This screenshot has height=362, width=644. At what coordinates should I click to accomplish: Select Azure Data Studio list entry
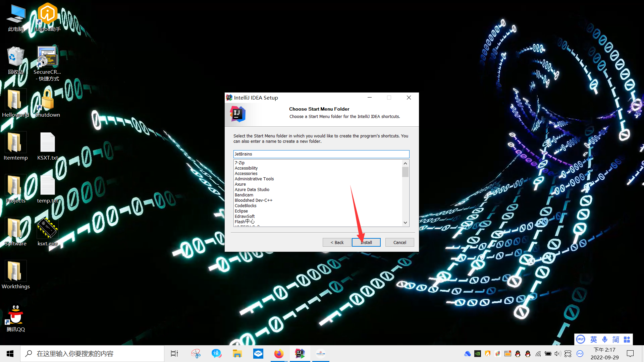pos(252,190)
